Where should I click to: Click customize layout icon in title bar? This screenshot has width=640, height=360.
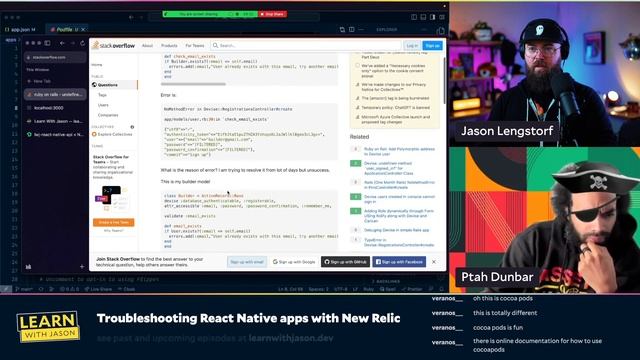pos(442,17)
